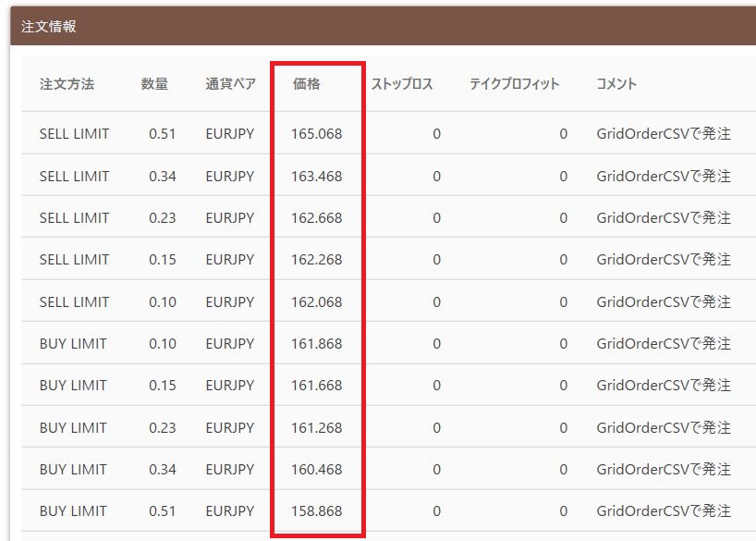
Task: Select price cell 163.468
Action: coord(316,176)
